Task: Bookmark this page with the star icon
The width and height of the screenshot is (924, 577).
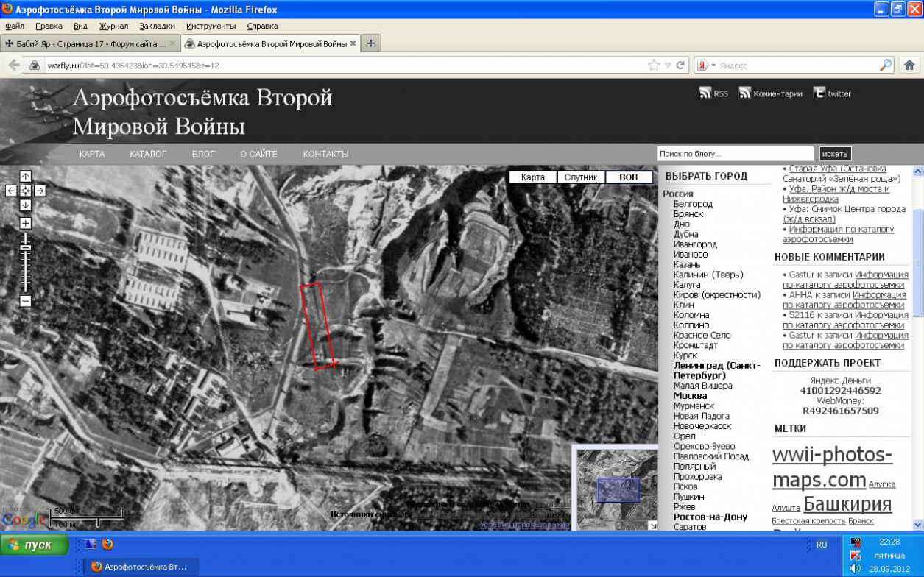Action: [654, 65]
